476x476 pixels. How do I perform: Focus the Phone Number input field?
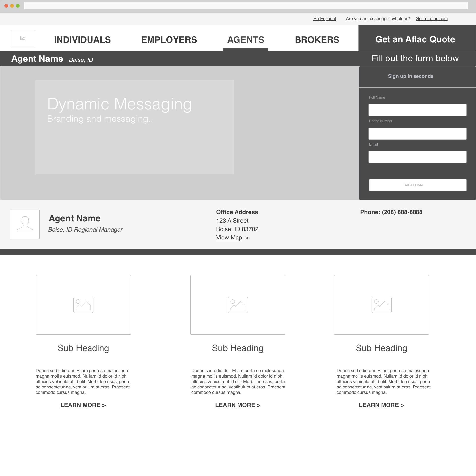[x=417, y=134]
